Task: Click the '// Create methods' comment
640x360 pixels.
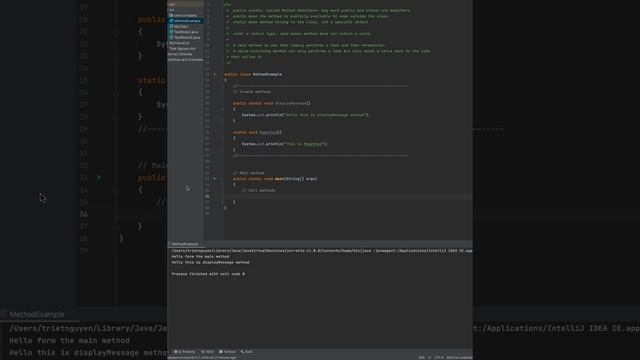Action: [252, 92]
